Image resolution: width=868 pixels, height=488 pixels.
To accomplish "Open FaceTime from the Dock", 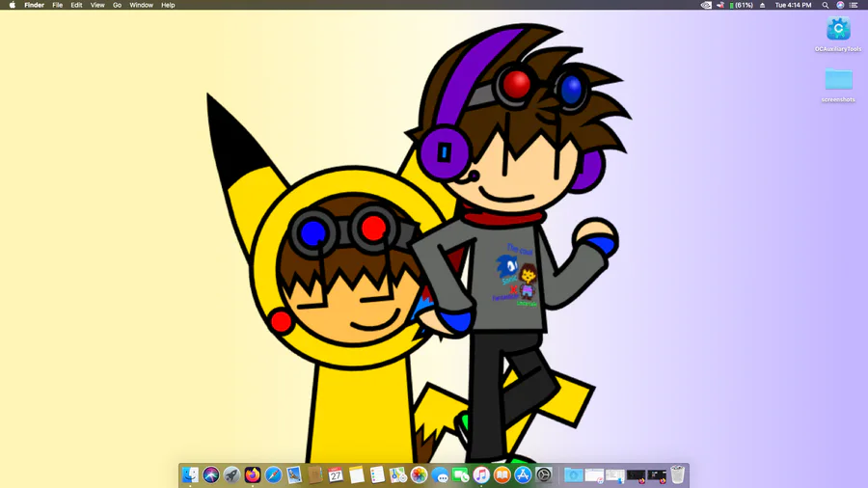I will pos(461,474).
